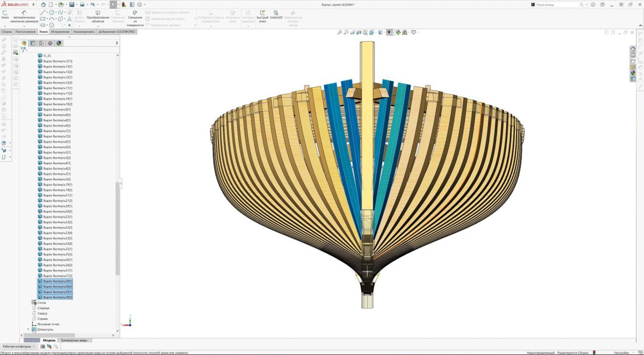The width and height of the screenshot is (644, 355).
Task: Click the Save icon in the top toolbar
Action: [x=70, y=4]
